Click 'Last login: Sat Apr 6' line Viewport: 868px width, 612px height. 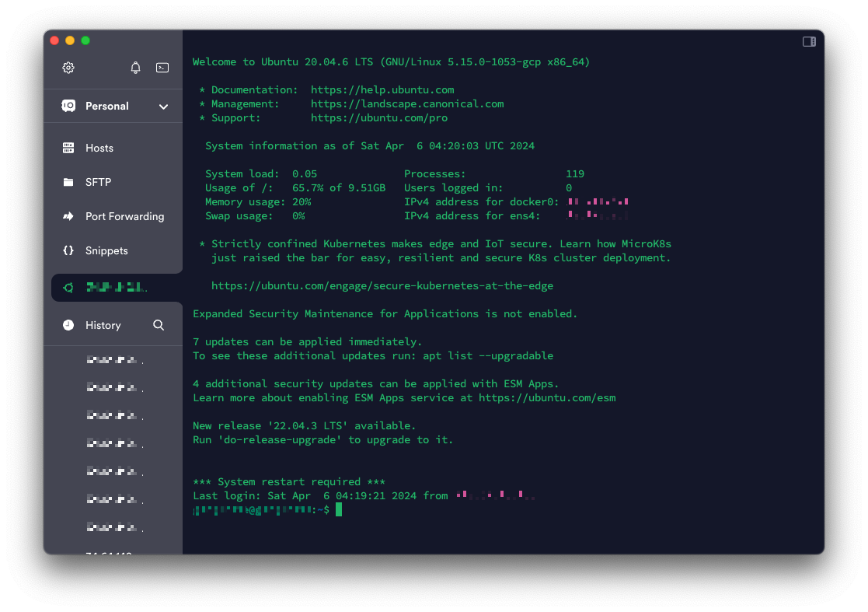pyautogui.click(x=364, y=495)
